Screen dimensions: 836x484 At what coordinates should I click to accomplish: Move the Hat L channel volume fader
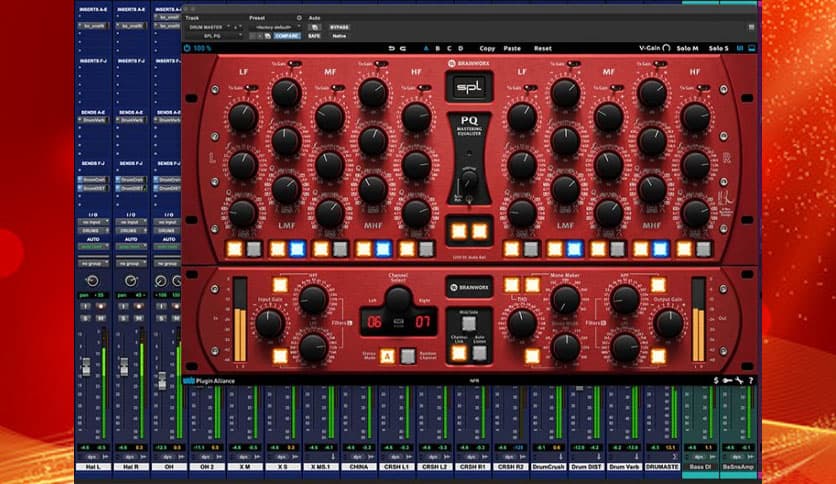tap(86, 366)
